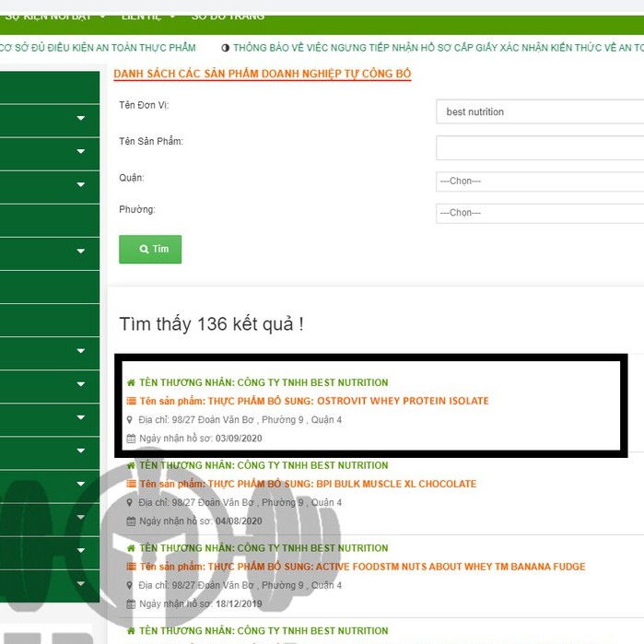Click text 'Tìm thấy 136 kết quả !'
The width and height of the screenshot is (644, 644).
tap(212, 324)
